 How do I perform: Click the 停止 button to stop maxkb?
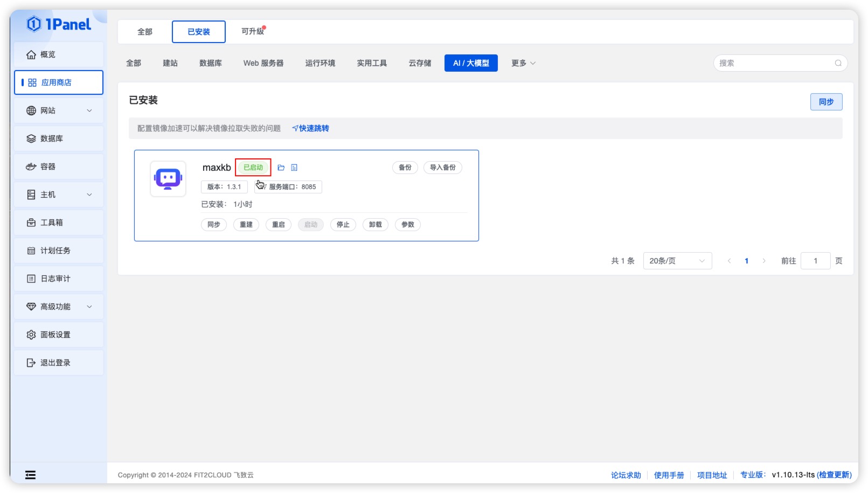[x=343, y=225]
